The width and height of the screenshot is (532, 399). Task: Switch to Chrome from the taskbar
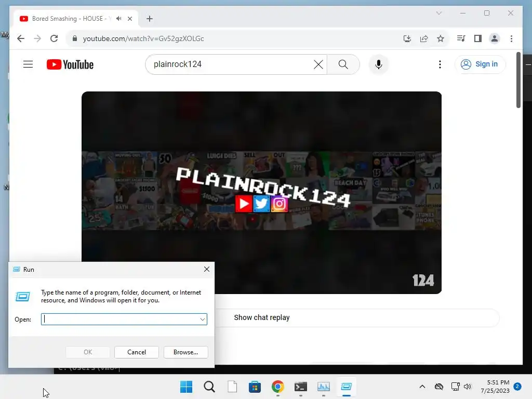tap(277, 387)
